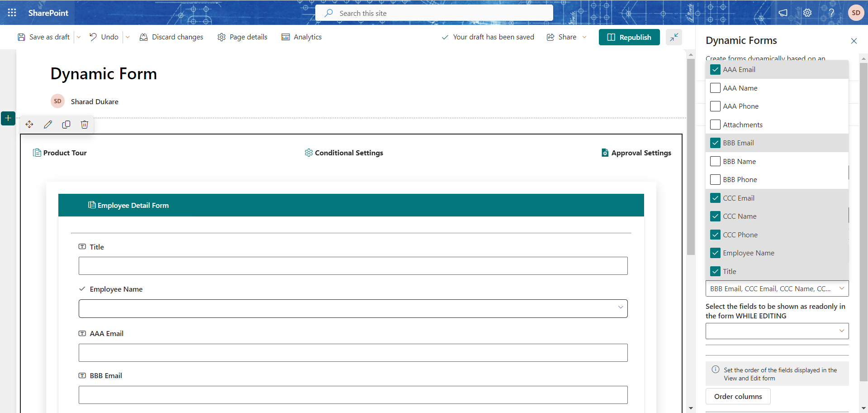868x413 pixels.
Task: Enable the AAA Name field
Action: (x=715, y=88)
